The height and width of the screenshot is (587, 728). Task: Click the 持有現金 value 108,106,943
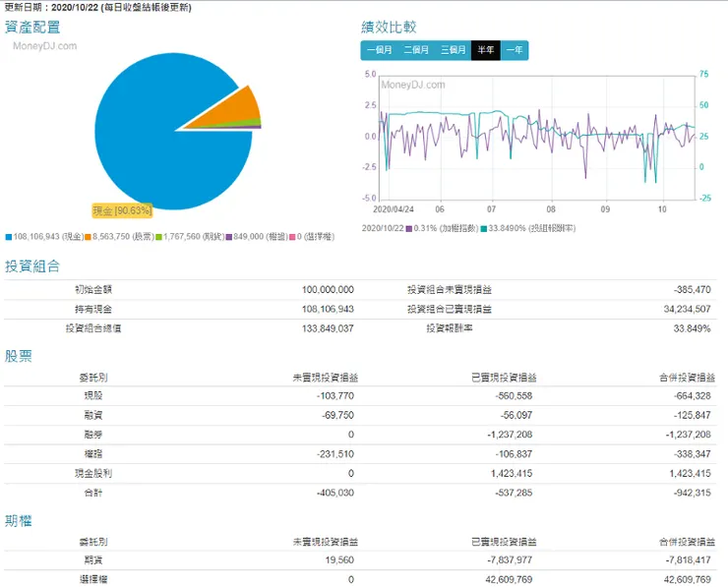[328, 309]
